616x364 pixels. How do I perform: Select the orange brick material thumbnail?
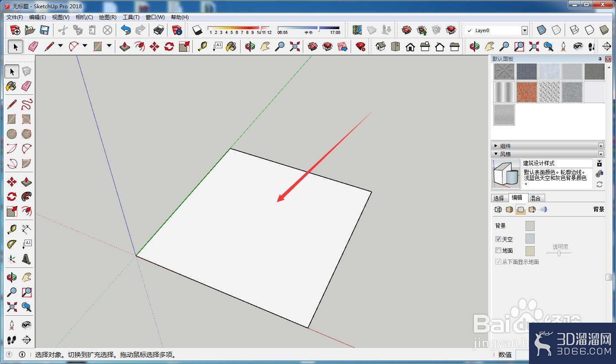527,92
